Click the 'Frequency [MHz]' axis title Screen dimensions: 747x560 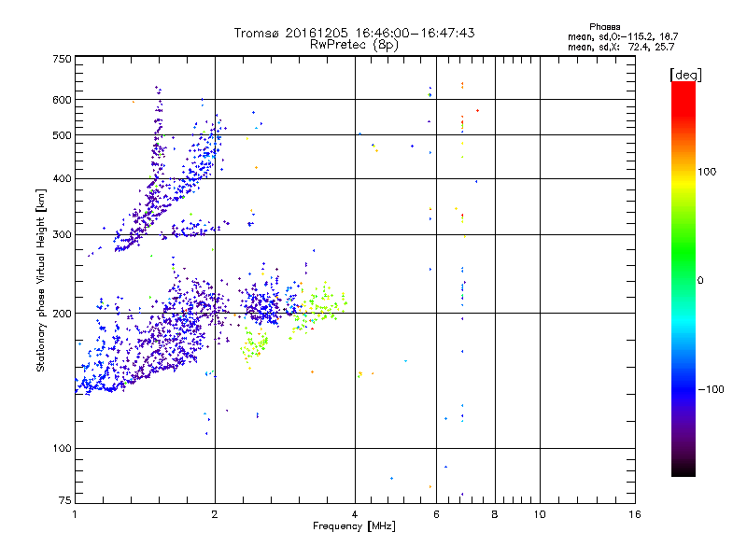coord(354,526)
